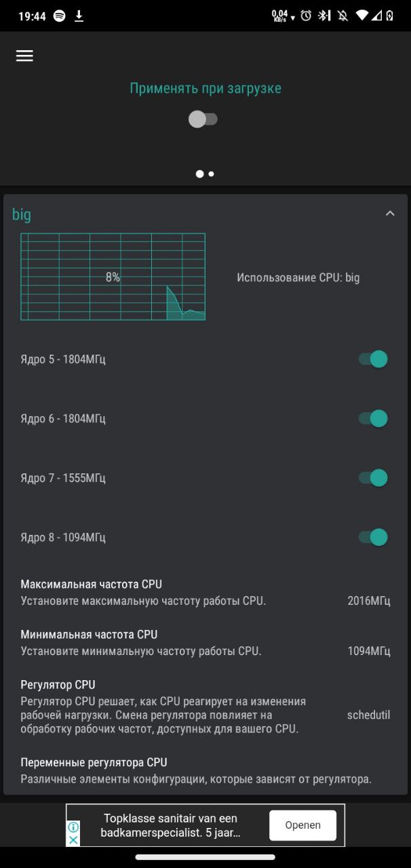
Task: Turn off Ядро 7 core switch
Action: (373, 478)
